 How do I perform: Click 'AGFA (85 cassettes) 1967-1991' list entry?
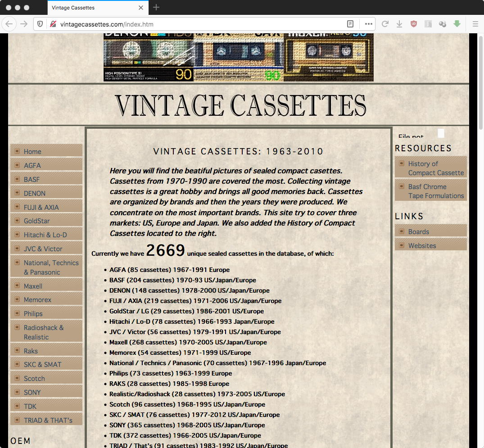click(169, 270)
